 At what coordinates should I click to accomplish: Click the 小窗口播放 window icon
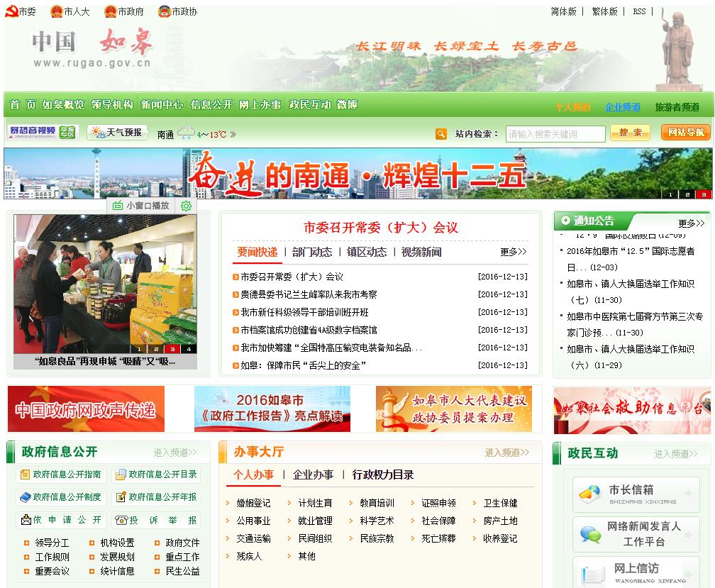click(118, 206)
